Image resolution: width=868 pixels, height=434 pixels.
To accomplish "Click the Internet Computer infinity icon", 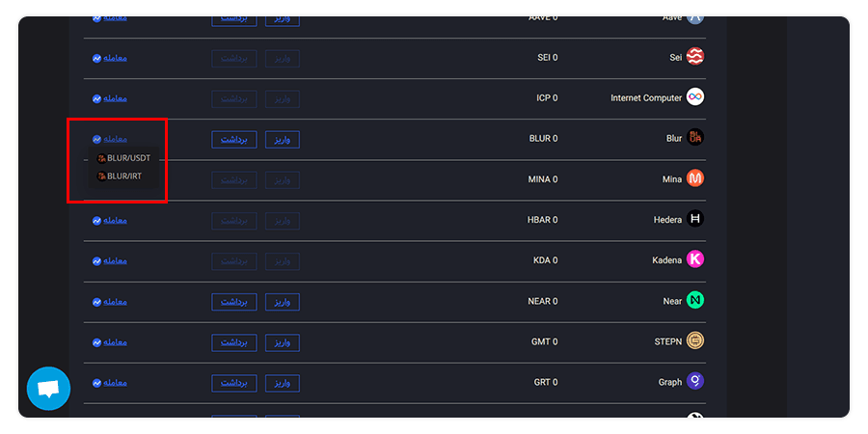I will point(694,97).
